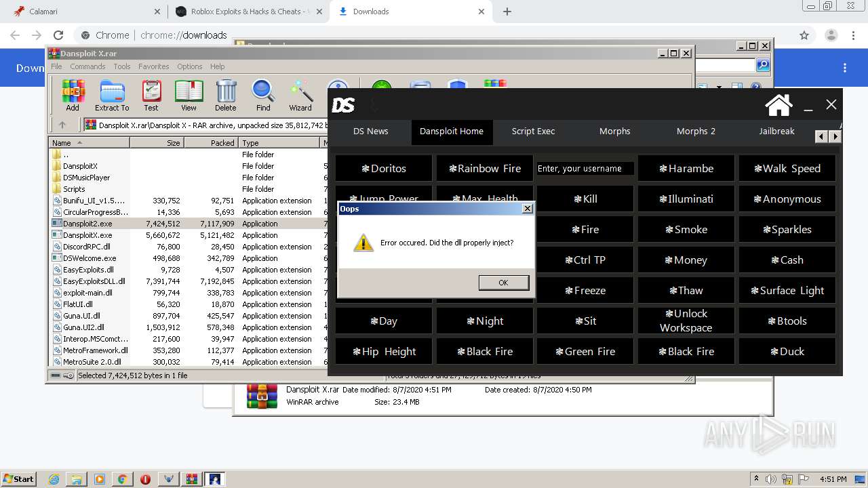868x488 pixels.
Task: Open Opera taskbar icon
Action: pos(145,479)
